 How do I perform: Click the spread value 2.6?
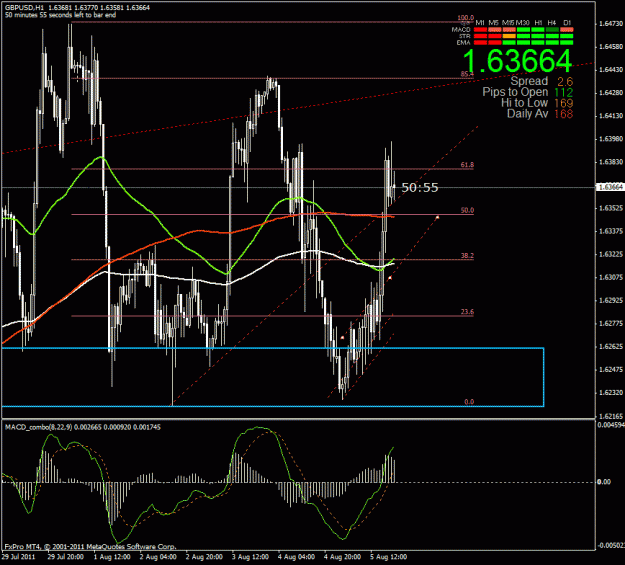(x=565, y=82)
